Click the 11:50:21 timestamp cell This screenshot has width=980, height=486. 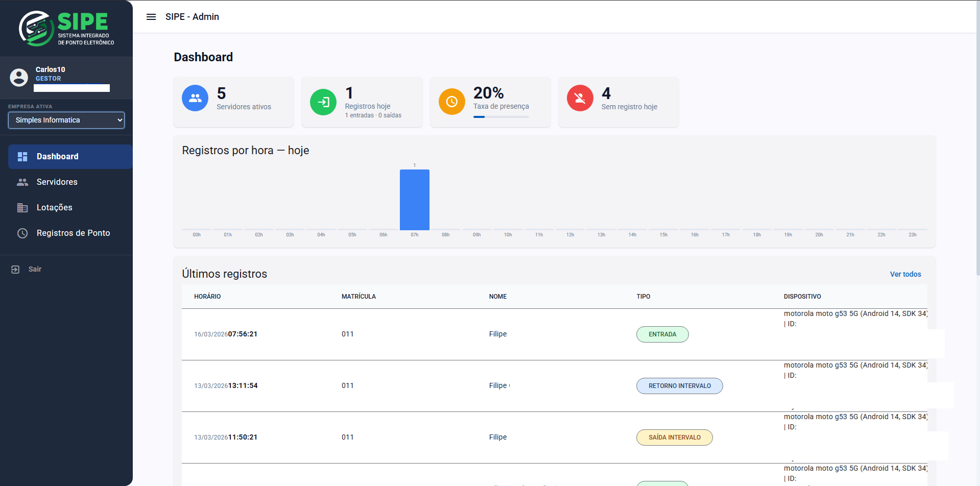226,438
